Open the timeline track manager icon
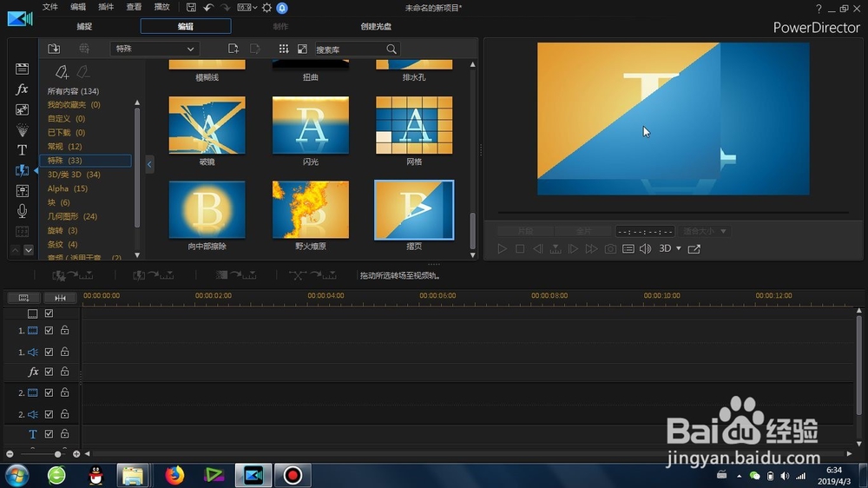868x488 pixels. pyautogui.click(x=23, y=298)
